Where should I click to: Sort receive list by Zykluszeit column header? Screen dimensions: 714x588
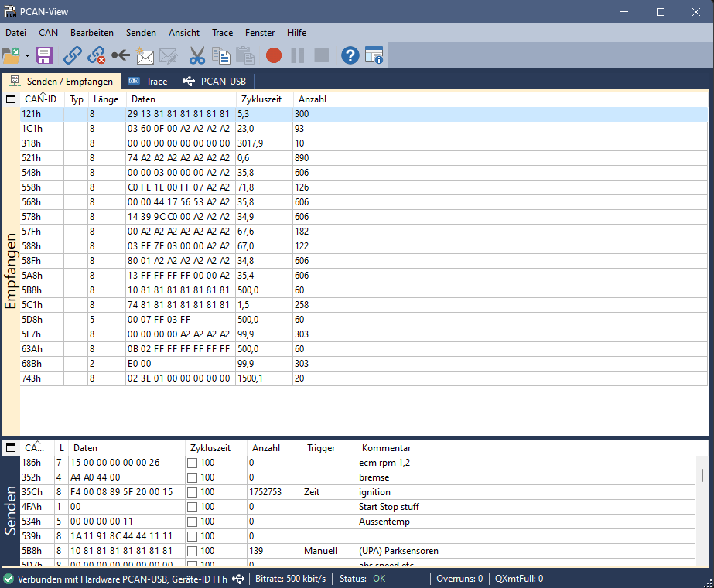[261, 99]
